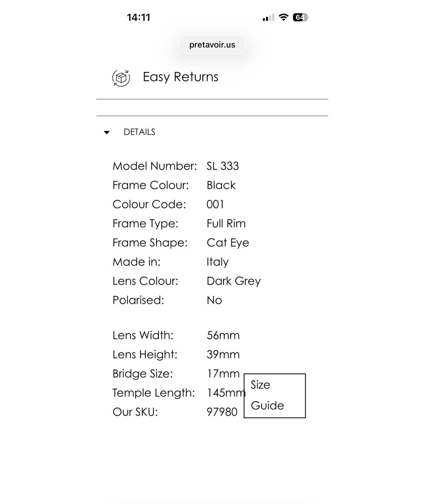This screenshot has height=504, width=425.
Task: Click the DETAILS section heading
Action: [139, 132]
